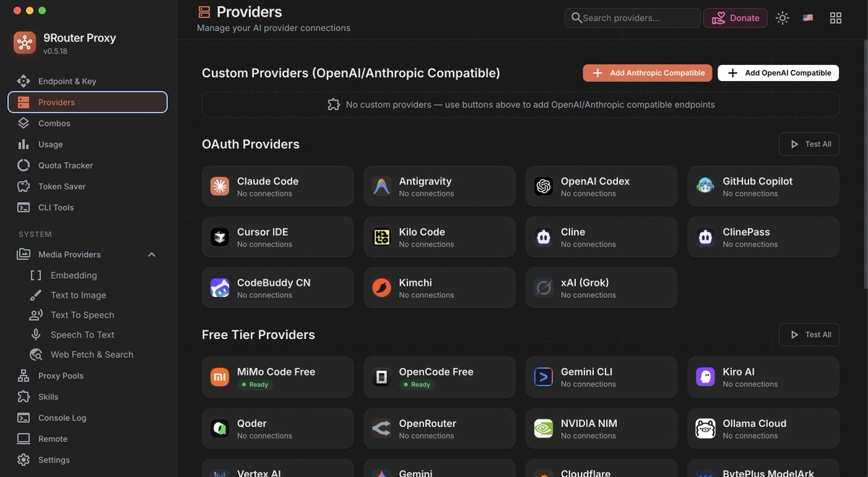Click the Antigravity provider icon
The height and width of the screenshot is (477, 868).
point(382,186)
